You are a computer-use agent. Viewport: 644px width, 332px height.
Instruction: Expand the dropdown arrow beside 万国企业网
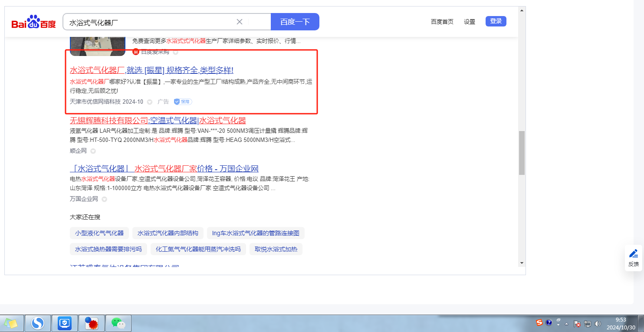click(x=104, y=199)
